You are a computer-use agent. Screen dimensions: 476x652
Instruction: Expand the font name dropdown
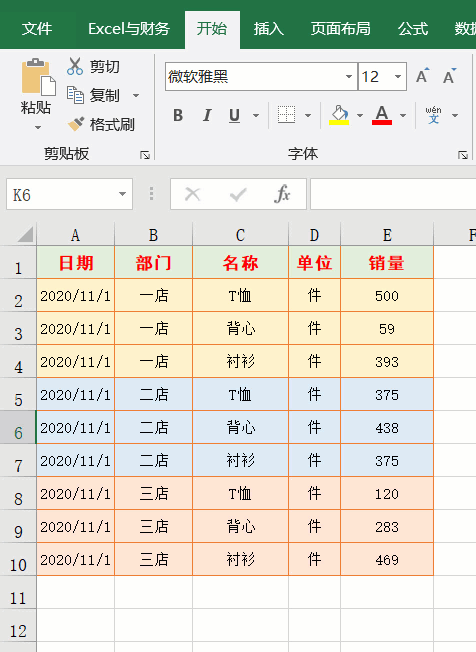(x=349, y=77)
